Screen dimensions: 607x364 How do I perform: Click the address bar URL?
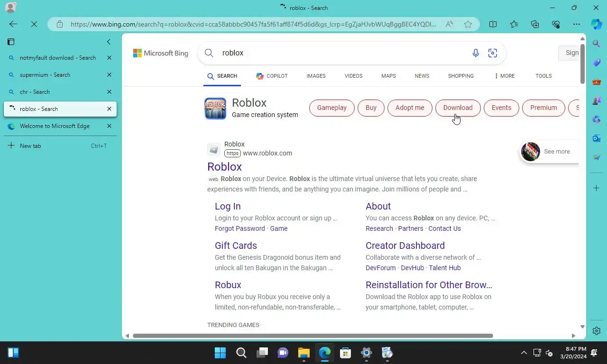click(x=254, y=24)
